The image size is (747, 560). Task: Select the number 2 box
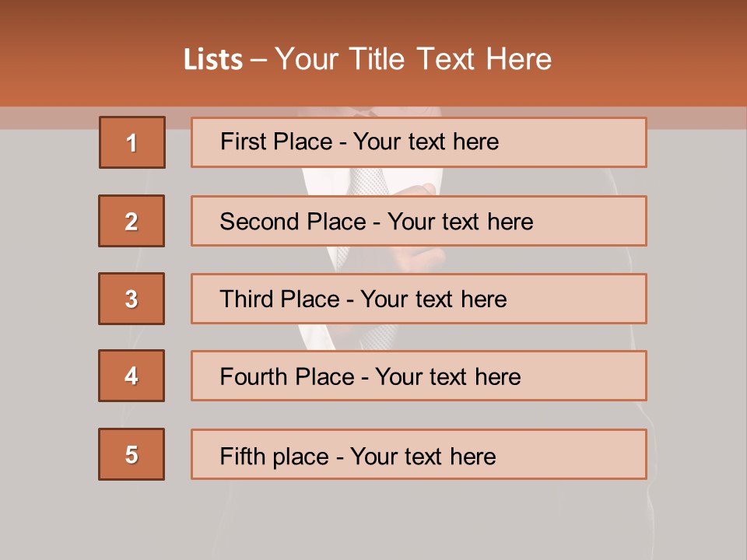pyautogui.click(x=132, y=221)
